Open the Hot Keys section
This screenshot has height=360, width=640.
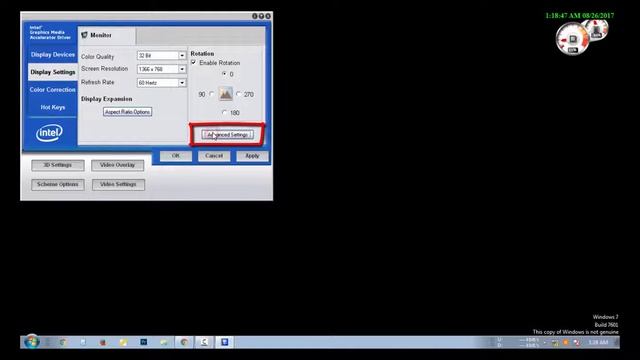53,107
